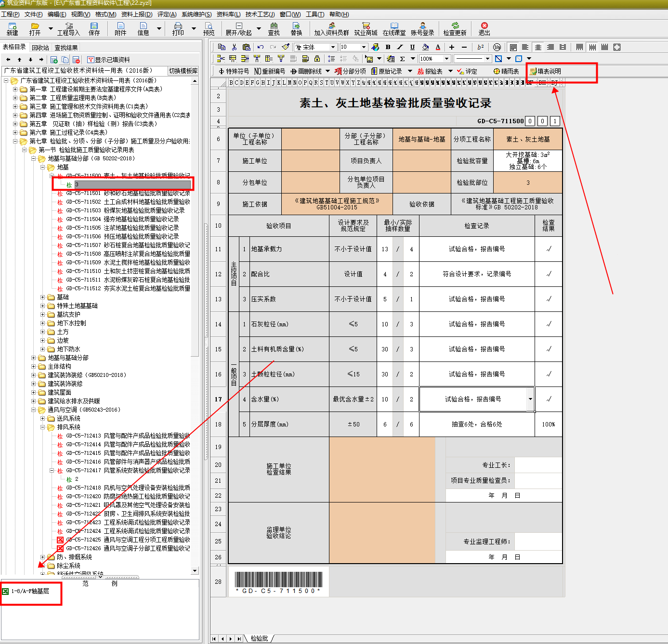
Task: Open the 帮助(H) menu
Action: (x=339, y=14)
